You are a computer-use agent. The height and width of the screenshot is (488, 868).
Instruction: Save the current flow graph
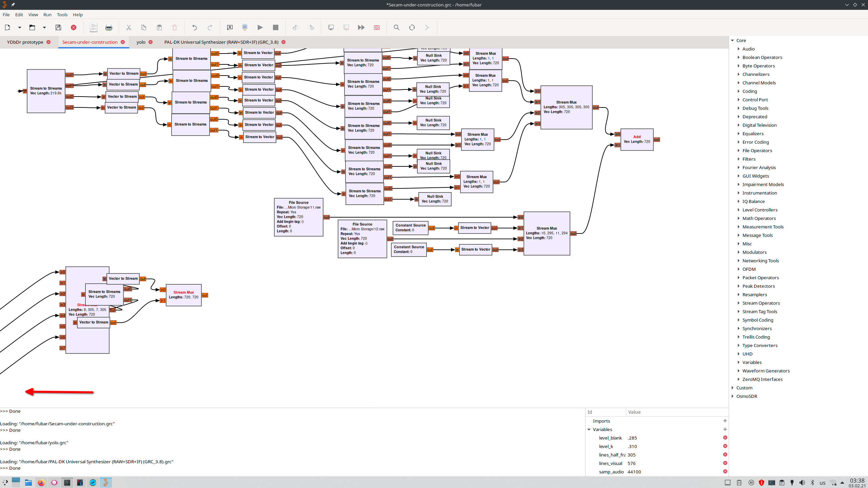pyautogui.click(x=58, y=27)
